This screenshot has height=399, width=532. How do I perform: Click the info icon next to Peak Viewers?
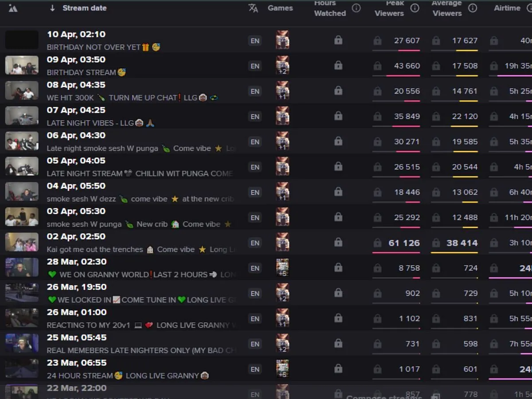[415, 8]
